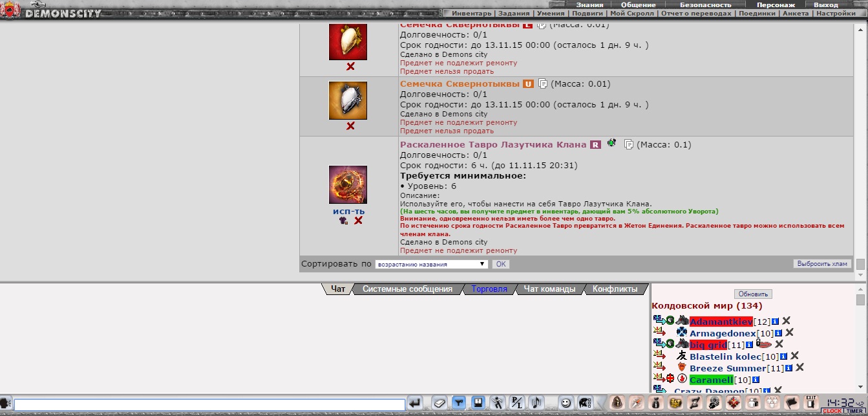Viewport: 868px width, 416px height.
Task: Open the Анкета submenu link
Action: pyautogui.click(x=794, y=13)
